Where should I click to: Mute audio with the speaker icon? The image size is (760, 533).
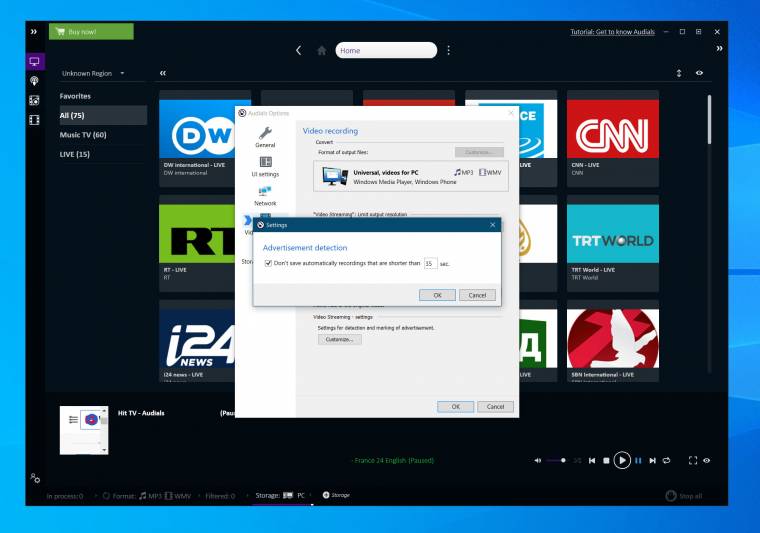tap(538, 460)
